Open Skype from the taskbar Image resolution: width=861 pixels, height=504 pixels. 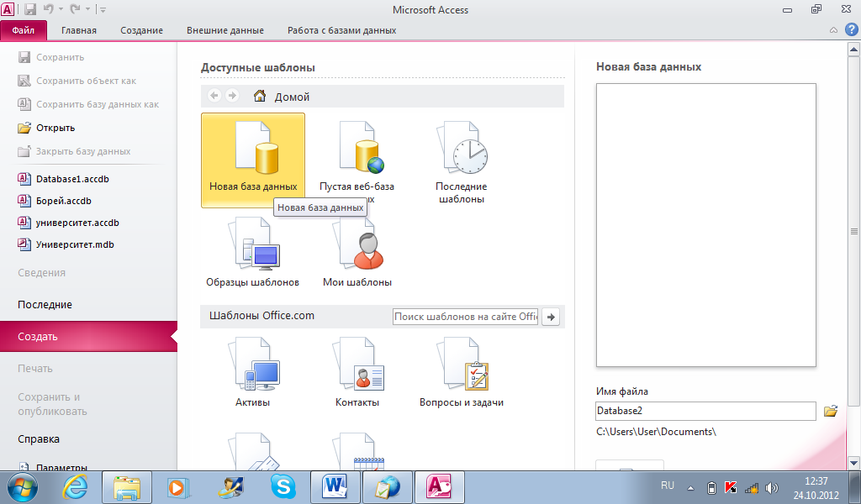[x=283, y=487]
